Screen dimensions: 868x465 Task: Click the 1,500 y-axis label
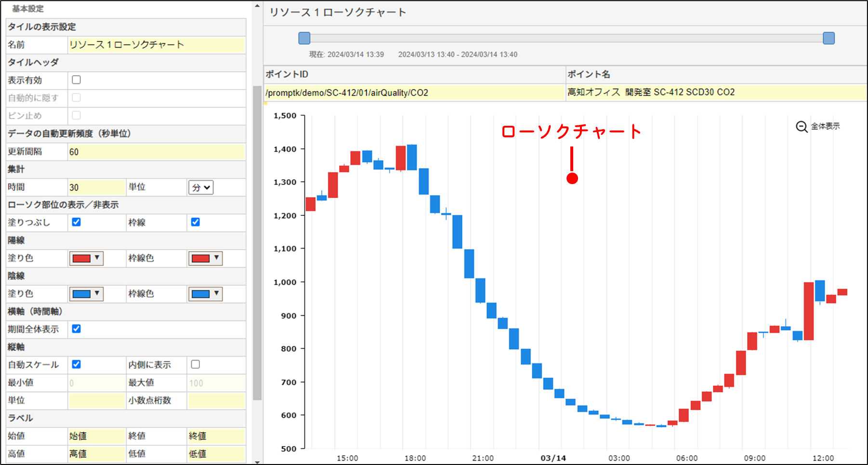click(x=285, y=116)
